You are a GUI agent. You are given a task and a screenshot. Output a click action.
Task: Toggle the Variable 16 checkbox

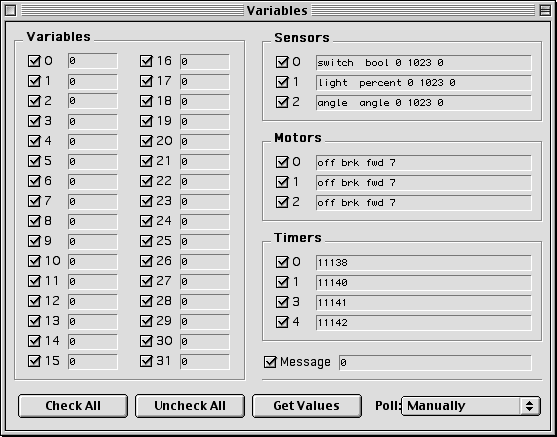pos(146,61)
